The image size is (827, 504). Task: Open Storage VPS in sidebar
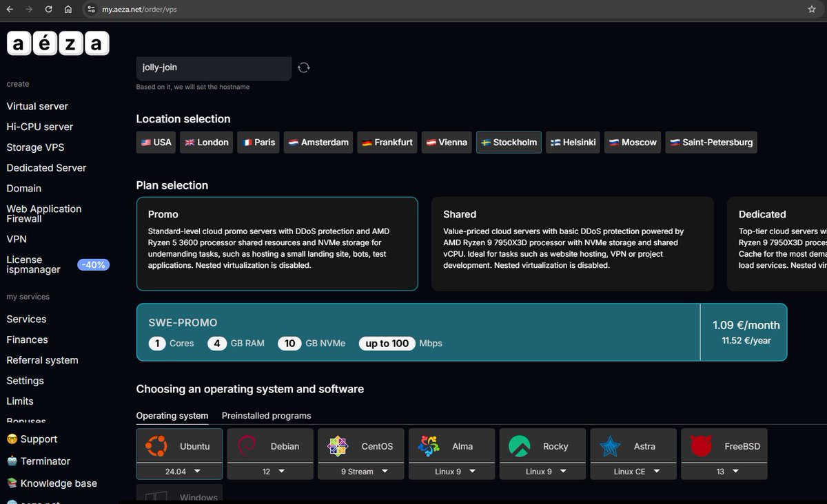[35, 147]
